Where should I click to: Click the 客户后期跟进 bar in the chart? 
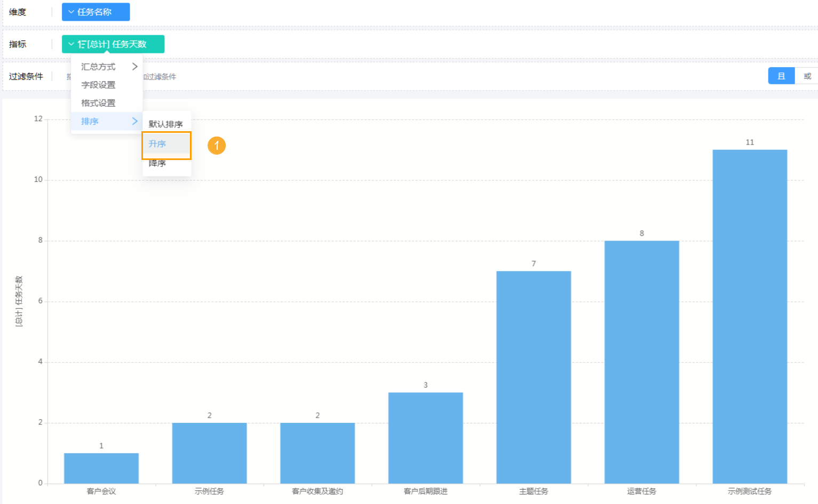point(425,438)
